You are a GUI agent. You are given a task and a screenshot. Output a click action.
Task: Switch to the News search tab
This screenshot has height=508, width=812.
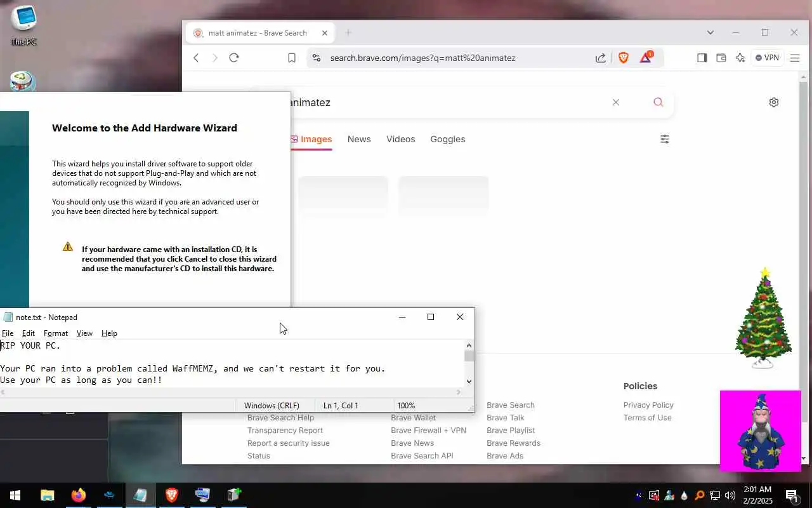pos(359,139)
